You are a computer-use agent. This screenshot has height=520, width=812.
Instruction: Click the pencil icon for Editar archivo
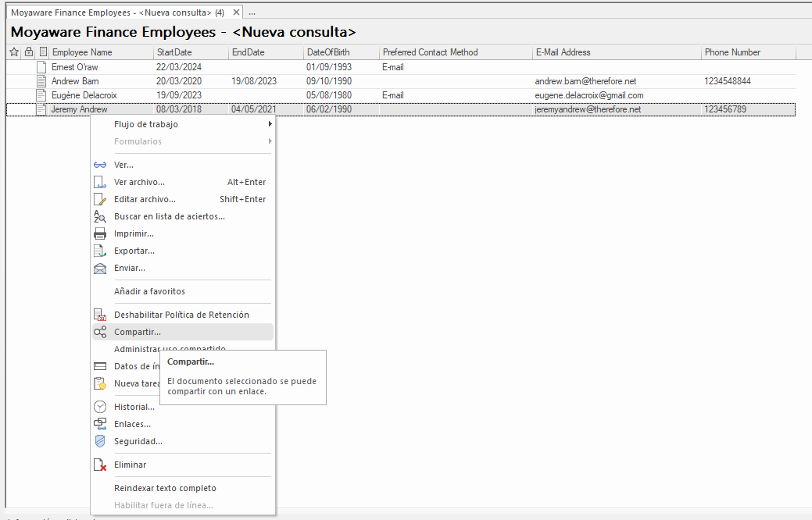[100, 199]
